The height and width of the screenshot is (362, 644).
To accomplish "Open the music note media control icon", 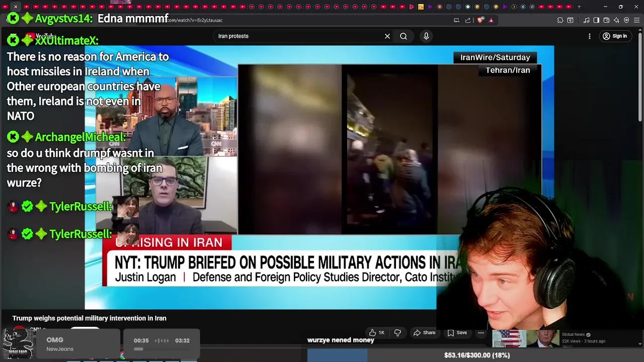I will pyautogui.click(x=586, y=20).
